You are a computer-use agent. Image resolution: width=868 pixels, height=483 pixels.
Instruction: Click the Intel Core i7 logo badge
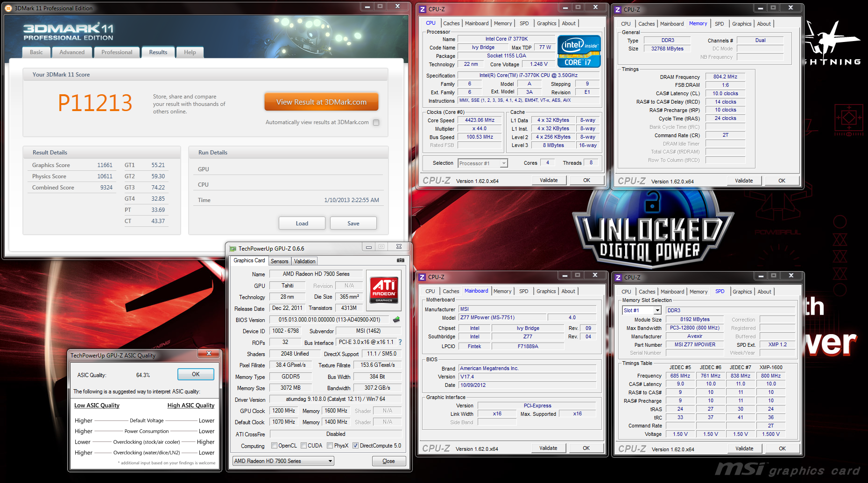pyautogui.click(x=579, y=51)
